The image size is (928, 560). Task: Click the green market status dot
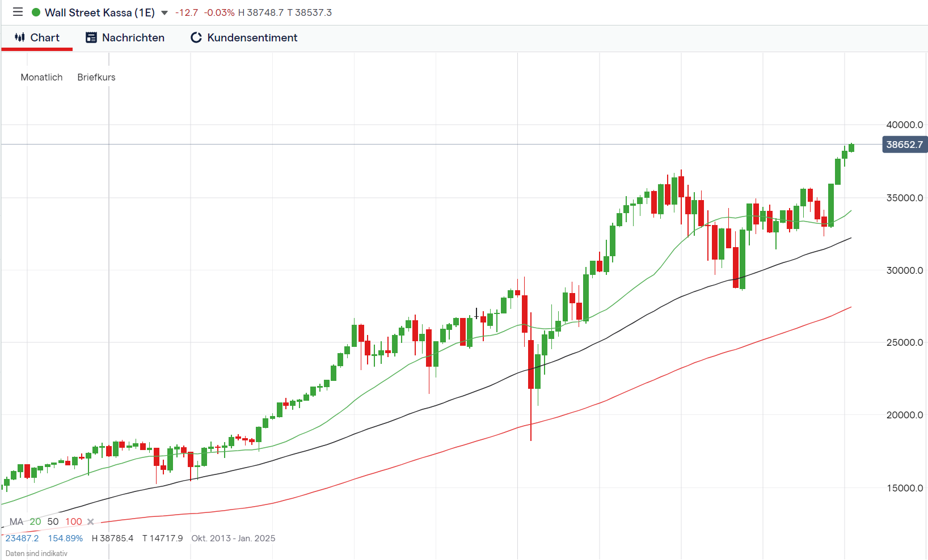[x=35, y=12]
